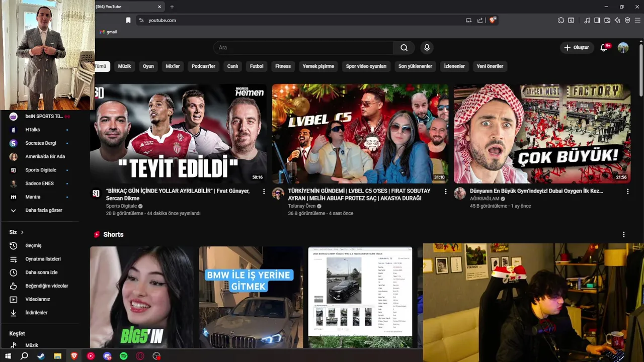Open the BMW İLE İŞ YERİNE GİTMEK short
Viewport: 644px width, 362px height.
tap(251, 297)
